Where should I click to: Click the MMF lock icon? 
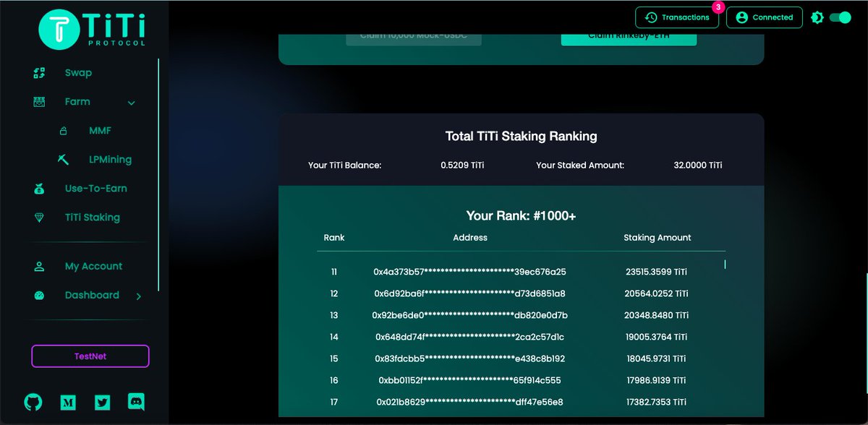coord(64,131)
